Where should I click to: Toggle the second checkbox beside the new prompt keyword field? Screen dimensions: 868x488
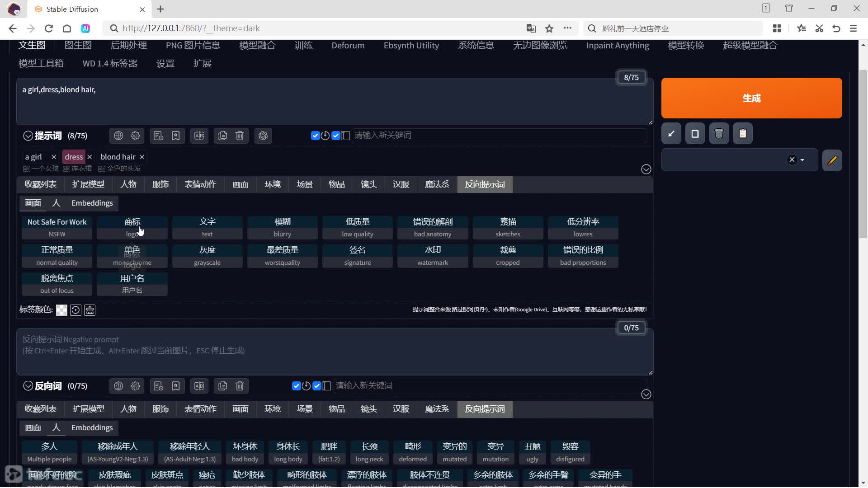click(335, 136)
